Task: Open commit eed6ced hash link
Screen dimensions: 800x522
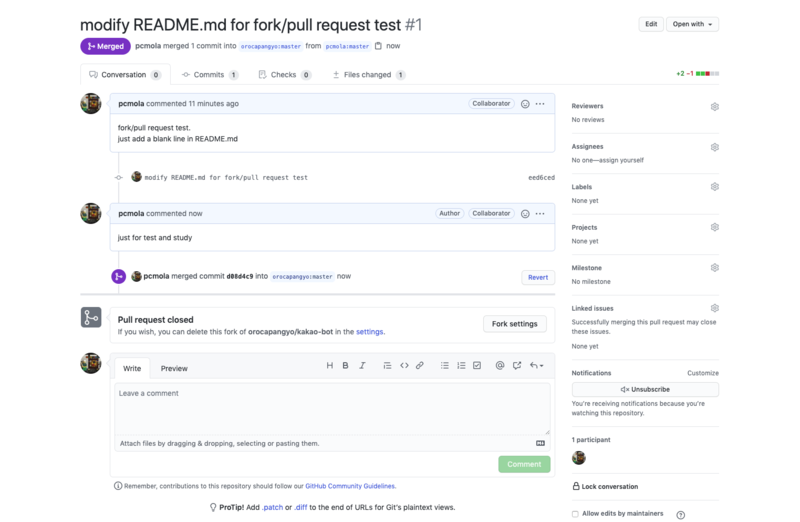Action: pos(541,178)
